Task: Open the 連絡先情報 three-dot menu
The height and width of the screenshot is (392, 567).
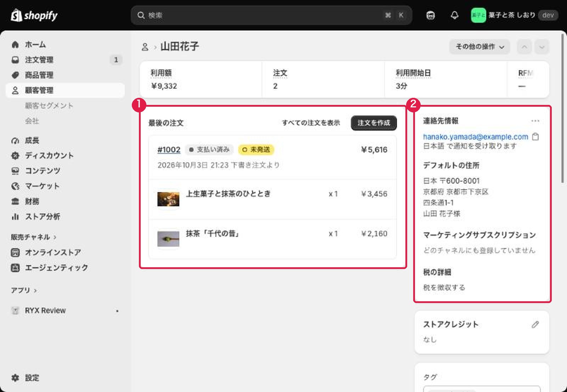Action: coord(535,121)
